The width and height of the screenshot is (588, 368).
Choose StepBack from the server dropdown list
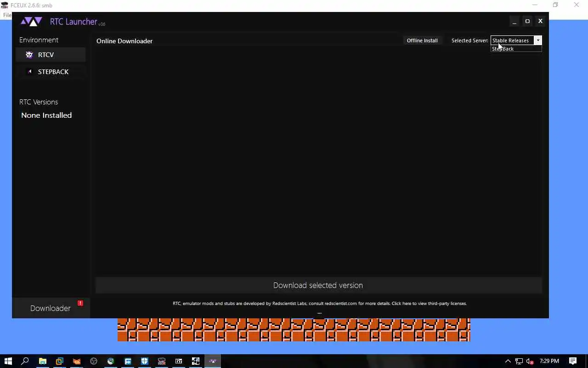coord(516,49)
